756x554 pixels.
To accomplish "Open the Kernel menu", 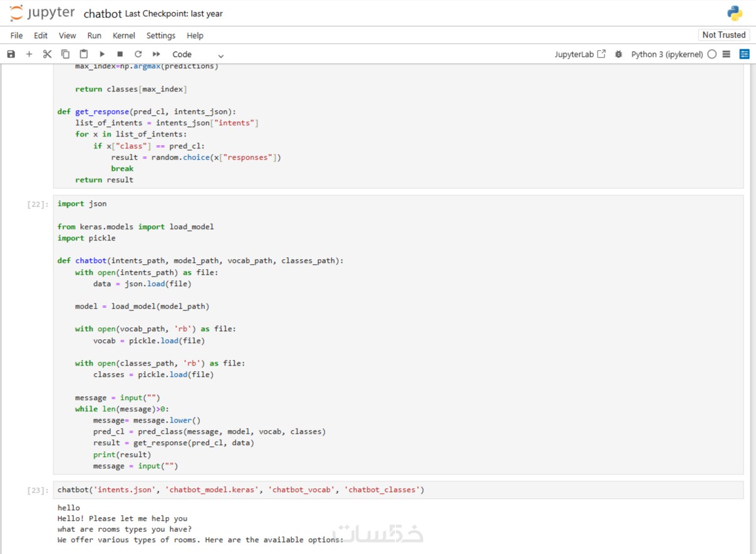I will tap(123, 36).
